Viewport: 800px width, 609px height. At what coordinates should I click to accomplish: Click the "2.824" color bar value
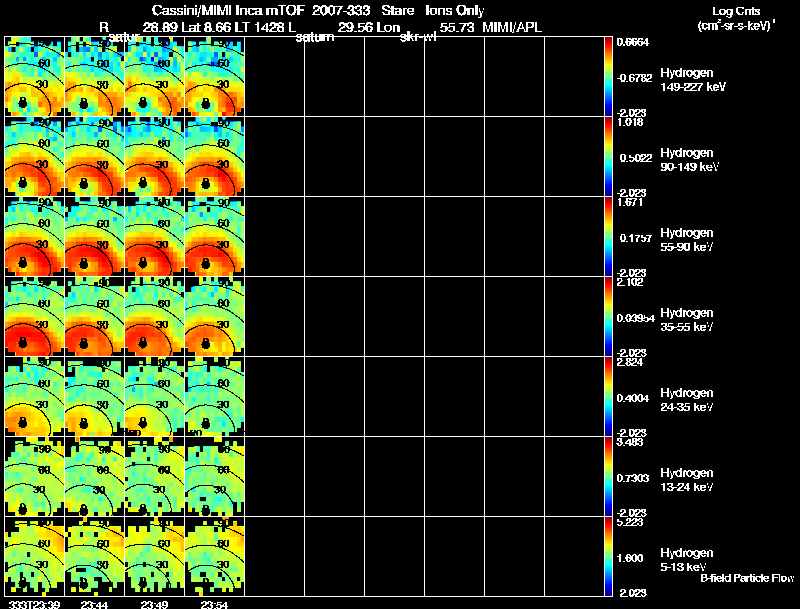coord(630,363)
